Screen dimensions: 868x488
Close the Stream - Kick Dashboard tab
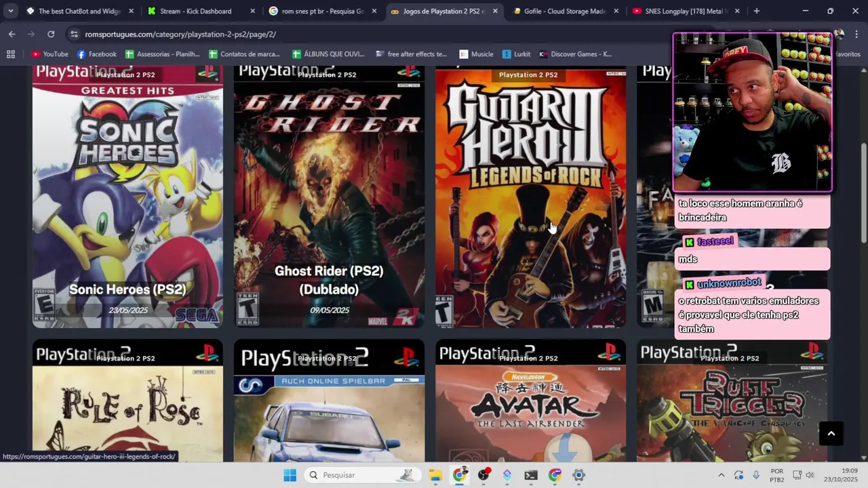(252, 11)
